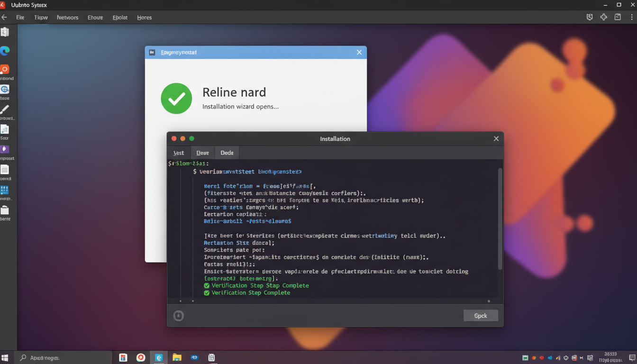Switch to the Deve tab
This screenshot has height=364, width=637.
203,153
